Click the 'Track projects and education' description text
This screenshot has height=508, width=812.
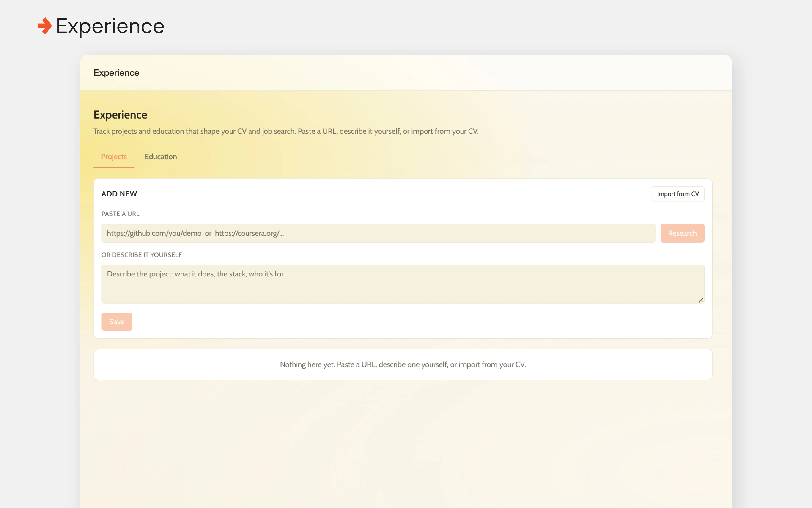point(286,131)
